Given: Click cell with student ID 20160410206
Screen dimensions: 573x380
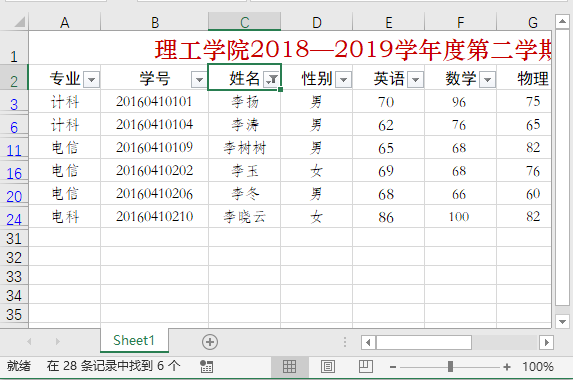Looking at the screenshot, I should click(x=155, y=194).
